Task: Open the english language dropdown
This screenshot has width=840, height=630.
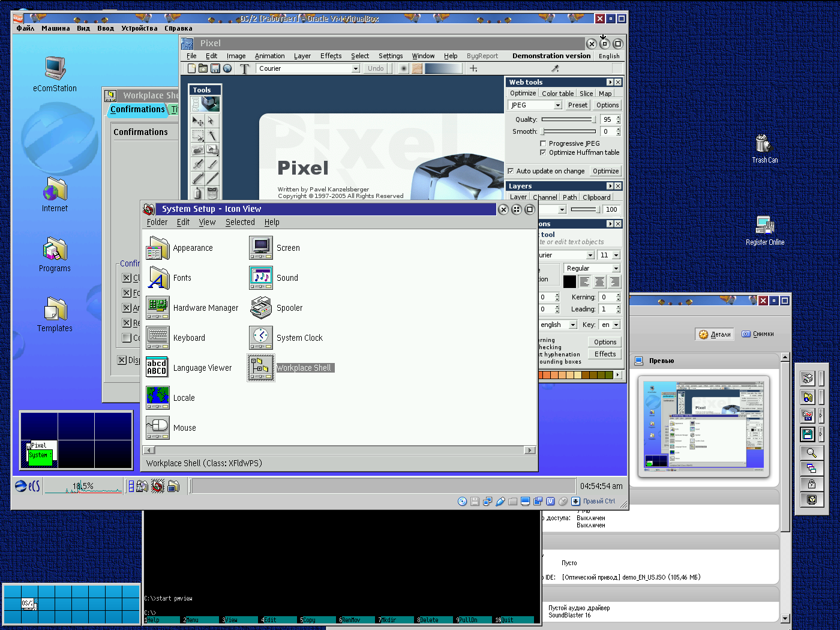Action: (x=573, y=325)
